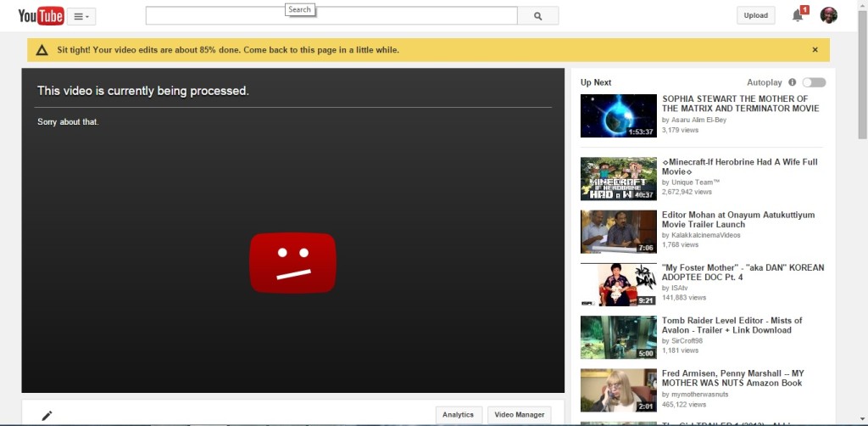
Task: Click '2,672,942 views' text
Action: (x=687, y=193)
